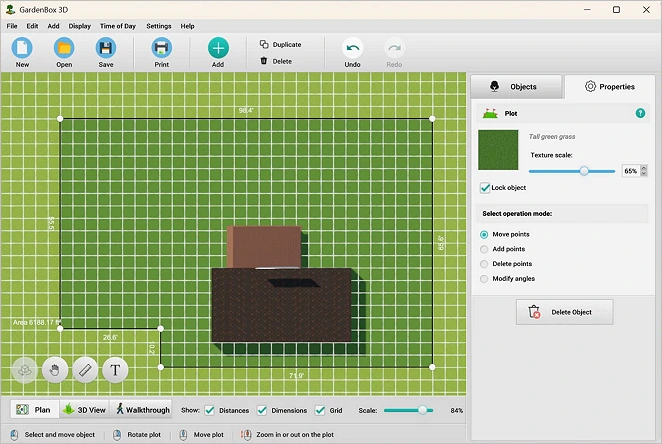Select the light brown building annex
Image resolution: width=662 pixels, height=444 pixels.
point(264,247)
